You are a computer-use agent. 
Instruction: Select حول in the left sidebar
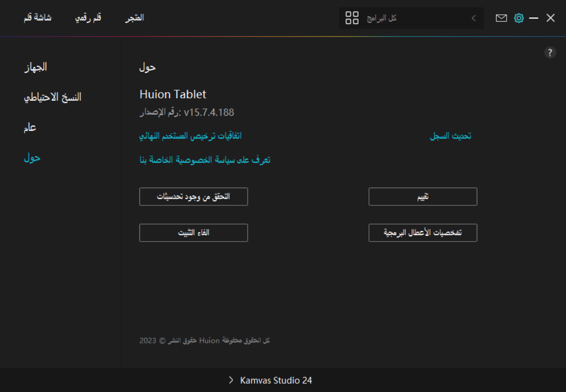point(32,158)
